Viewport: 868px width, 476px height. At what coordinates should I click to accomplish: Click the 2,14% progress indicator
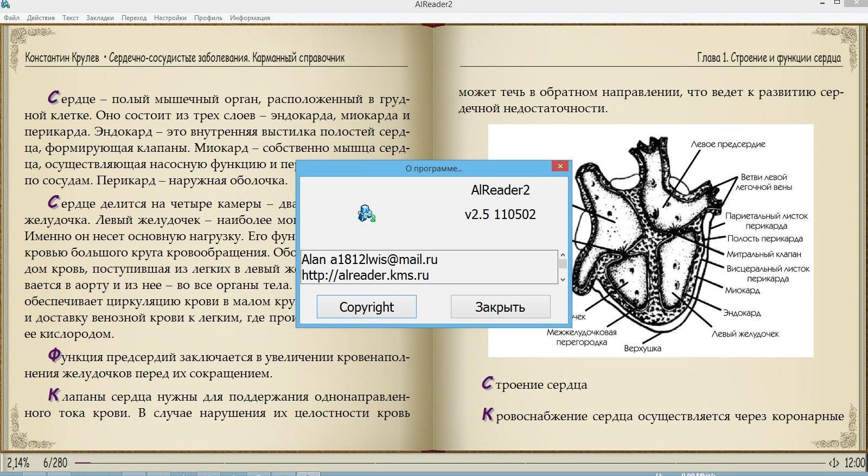[x=18, y=463]
